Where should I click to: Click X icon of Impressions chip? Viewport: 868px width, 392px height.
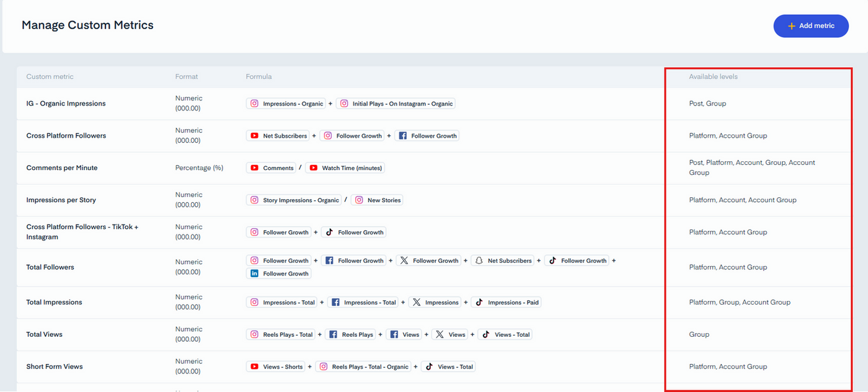tap(417, 303)
